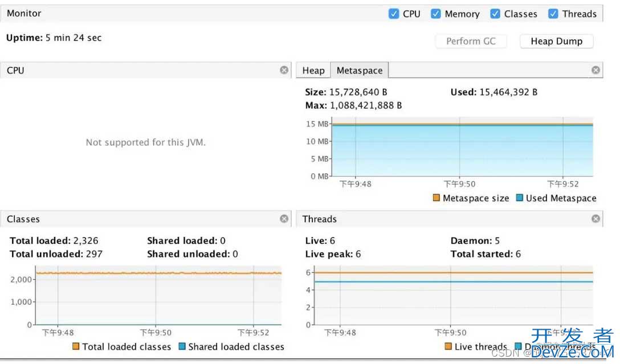Image resolution: width=620 pixels, height=364 pixels.
Task: Click the Metaspace usage chart area
Action: [x=462, y=147]
